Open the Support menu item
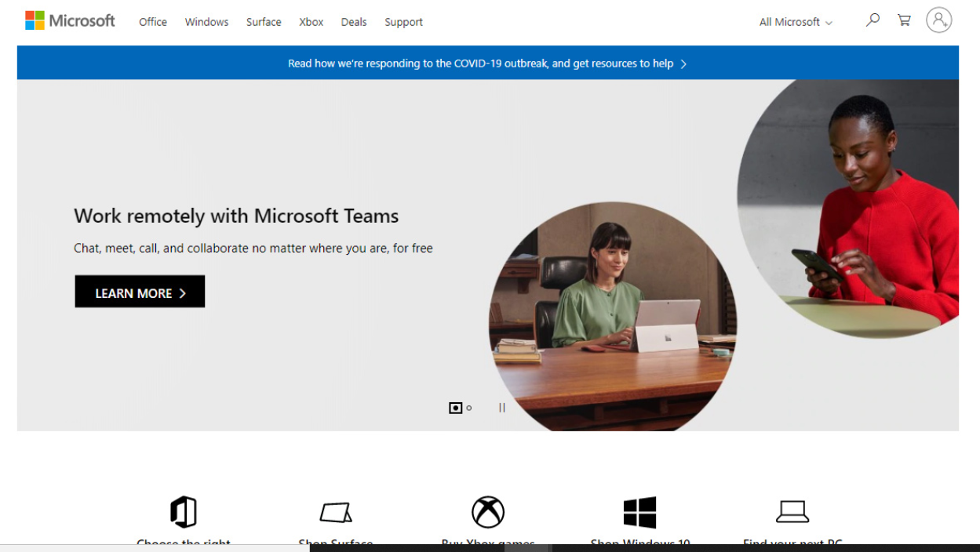Viewport: 980px width, 552px height. (404, 22)
